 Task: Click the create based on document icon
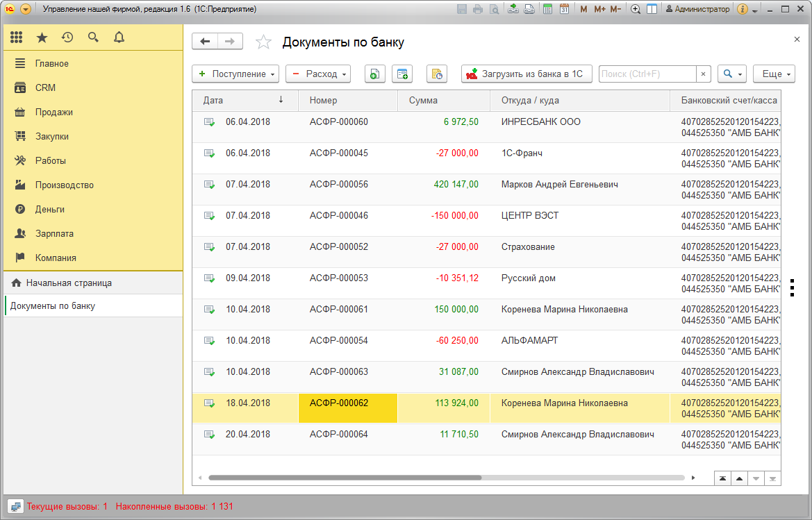click(x=402, y=74)
